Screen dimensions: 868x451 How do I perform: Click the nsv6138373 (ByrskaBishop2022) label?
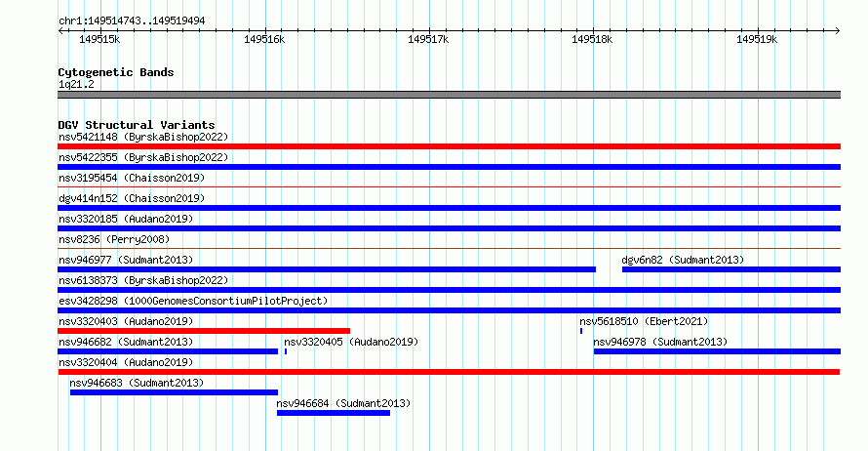pos(143,280)
